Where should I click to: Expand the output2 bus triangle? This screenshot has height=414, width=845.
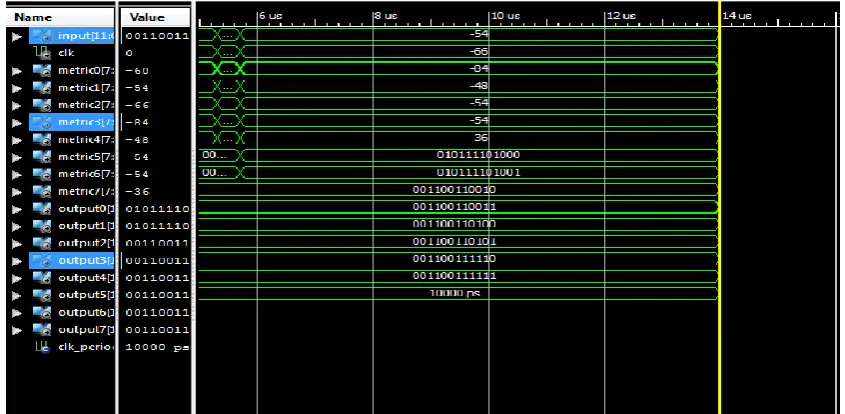point(17,243)
